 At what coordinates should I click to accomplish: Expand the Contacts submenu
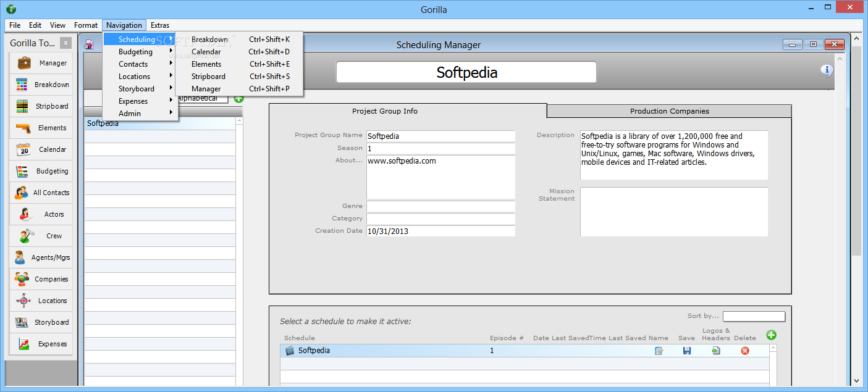[x=141, y=64]
